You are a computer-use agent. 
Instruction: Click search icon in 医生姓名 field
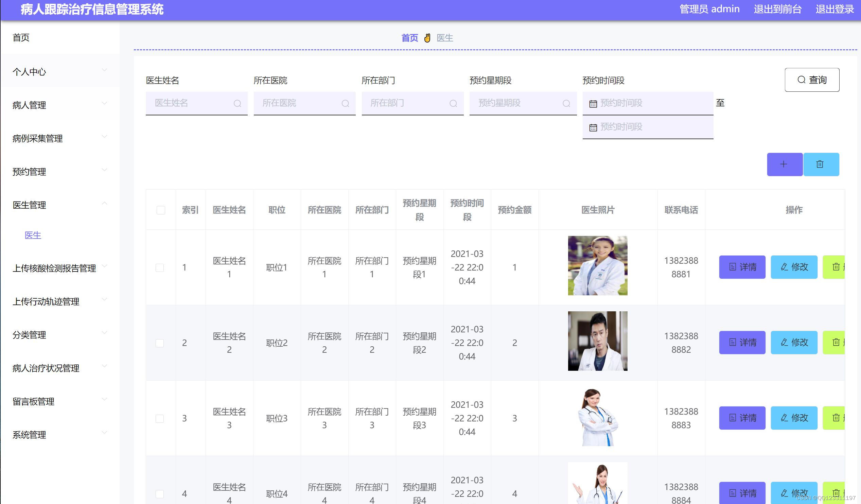(237, 104)
